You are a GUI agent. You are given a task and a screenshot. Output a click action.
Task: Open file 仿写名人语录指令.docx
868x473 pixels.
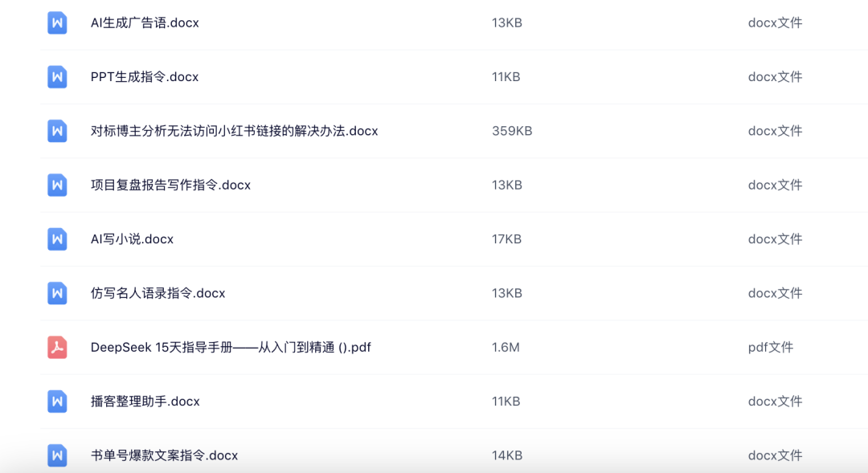[158, 293]
